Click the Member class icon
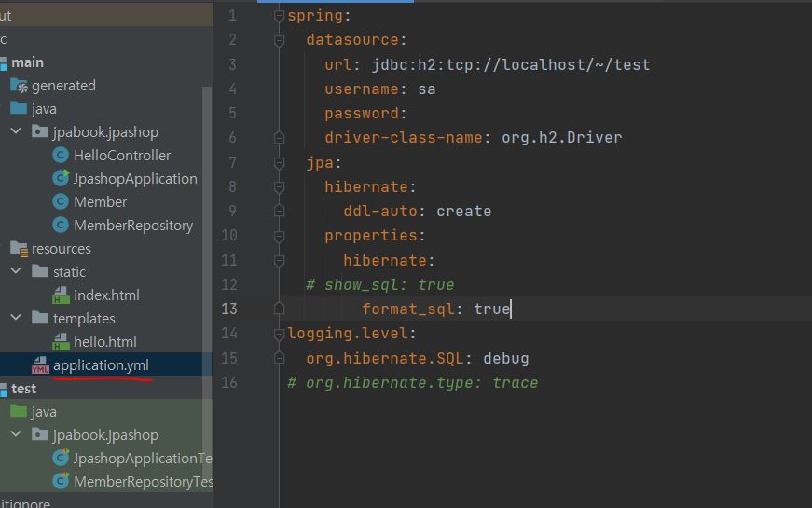Image resolution: width=812 pixels, height=508 pixels. point(61,202)
